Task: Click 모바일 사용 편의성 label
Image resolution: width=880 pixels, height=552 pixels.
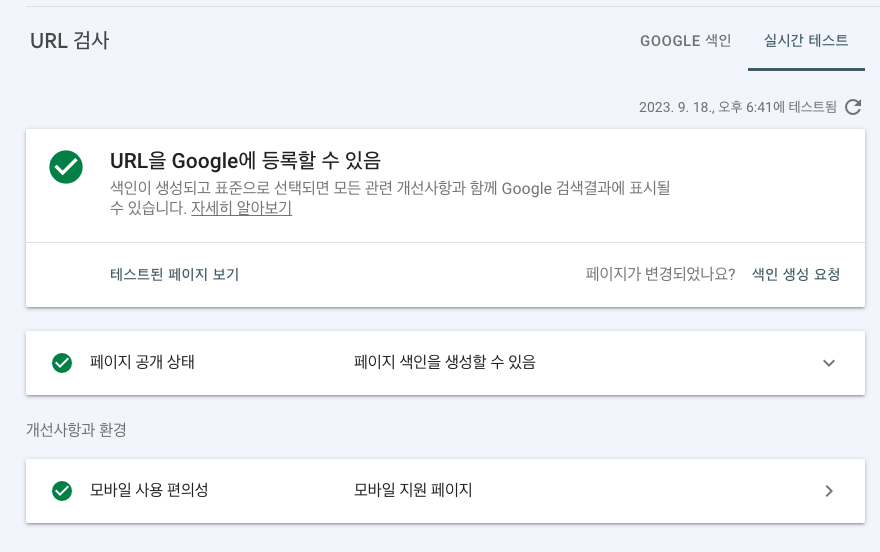Action: pos(149,490)
